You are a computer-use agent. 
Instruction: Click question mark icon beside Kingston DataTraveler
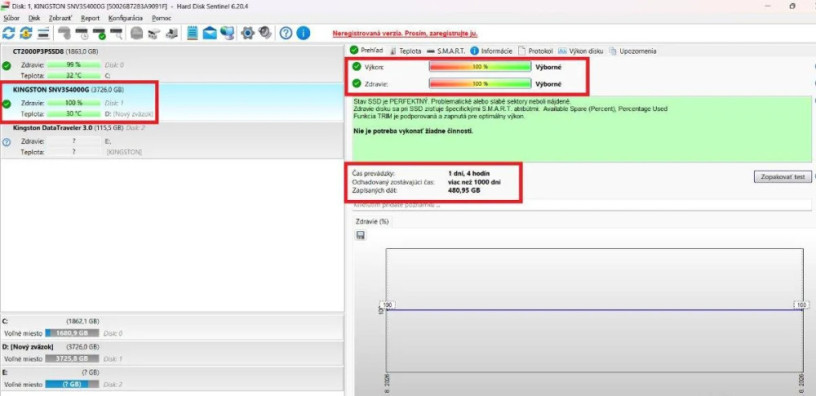click(x=6, y=142)
